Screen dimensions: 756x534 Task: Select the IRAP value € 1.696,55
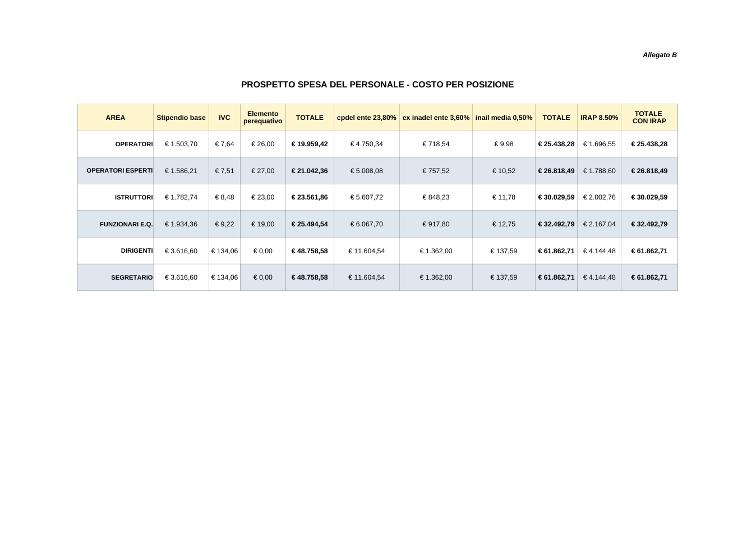(x=599, y=144)
